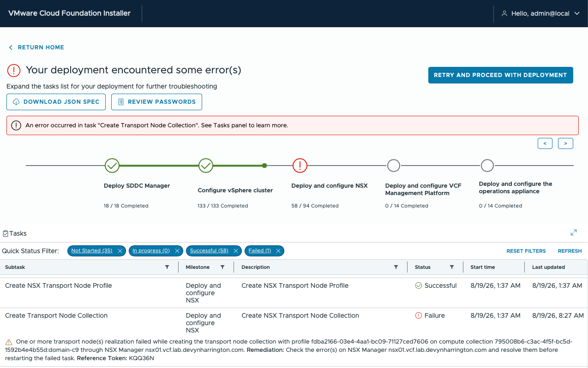Screen dimensions: 588x368
Task: Select the Deploy SDDC Manager completed step circle
Action: (x=112, y=165)
